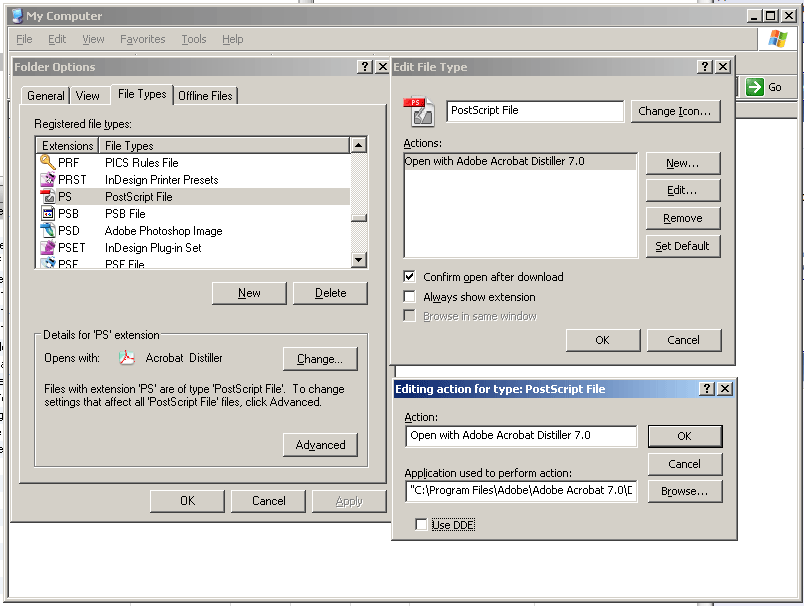The width and height of the screenshot is (804, 606).
Task: Click the Change Icon... button
Action: pyautogui.click(x=675, y=111)
